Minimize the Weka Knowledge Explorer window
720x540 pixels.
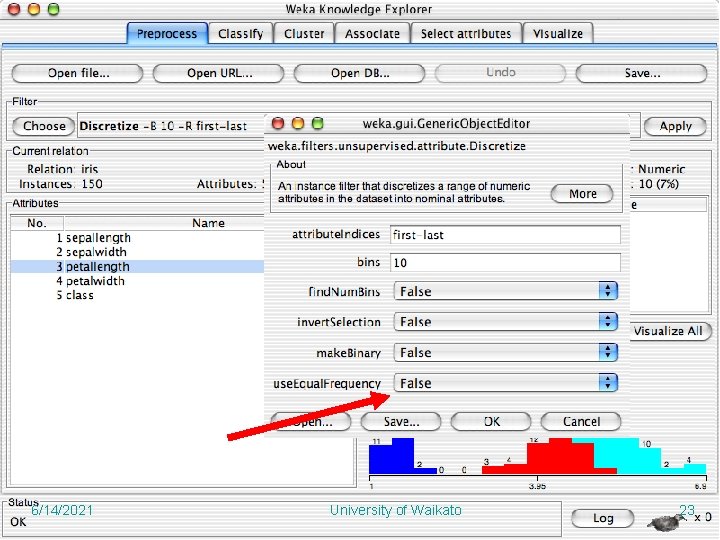coord(34,9)
